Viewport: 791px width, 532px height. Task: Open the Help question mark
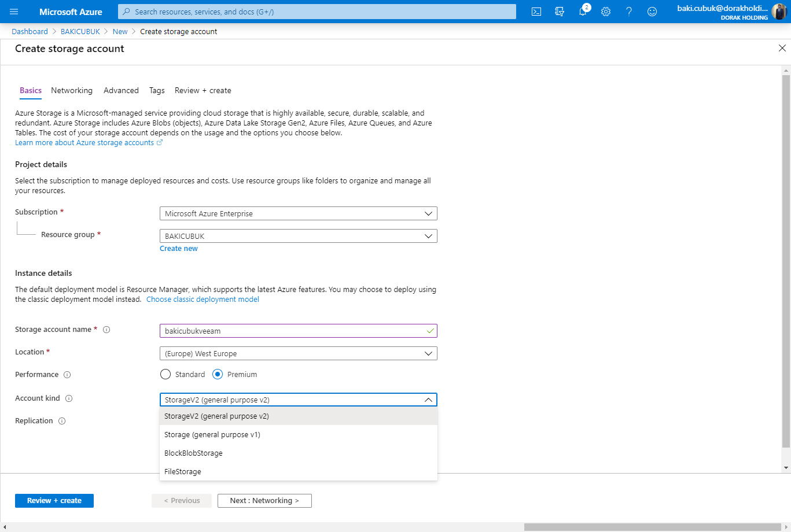[x=629, y=12]
